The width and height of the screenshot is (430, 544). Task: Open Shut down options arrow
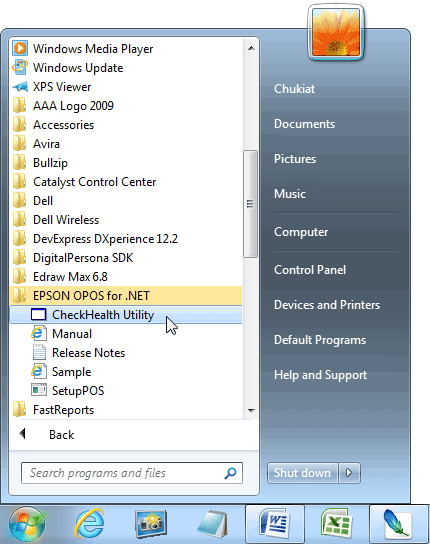tap(349, 473)
